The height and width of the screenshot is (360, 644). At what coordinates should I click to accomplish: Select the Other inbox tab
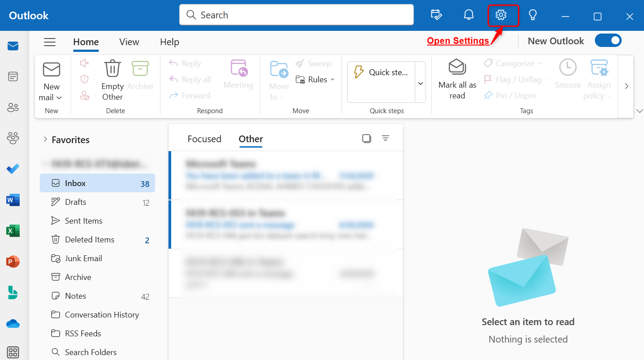click(x=251, y=139)
